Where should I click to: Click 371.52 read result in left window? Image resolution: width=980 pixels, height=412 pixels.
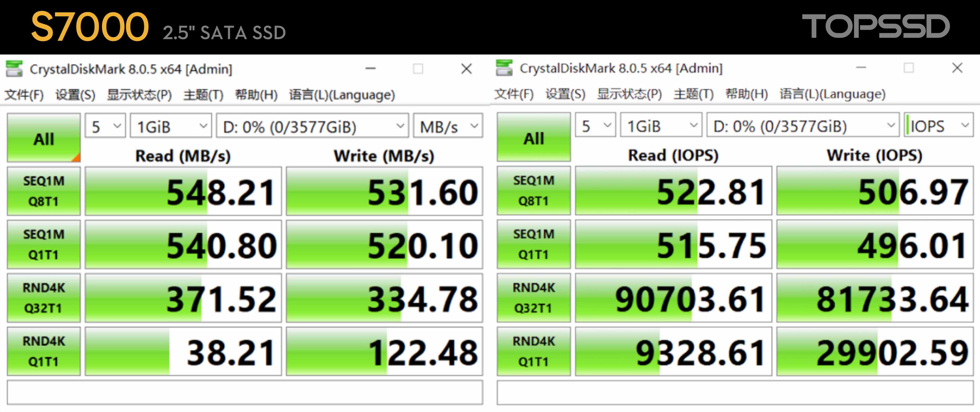183,298
